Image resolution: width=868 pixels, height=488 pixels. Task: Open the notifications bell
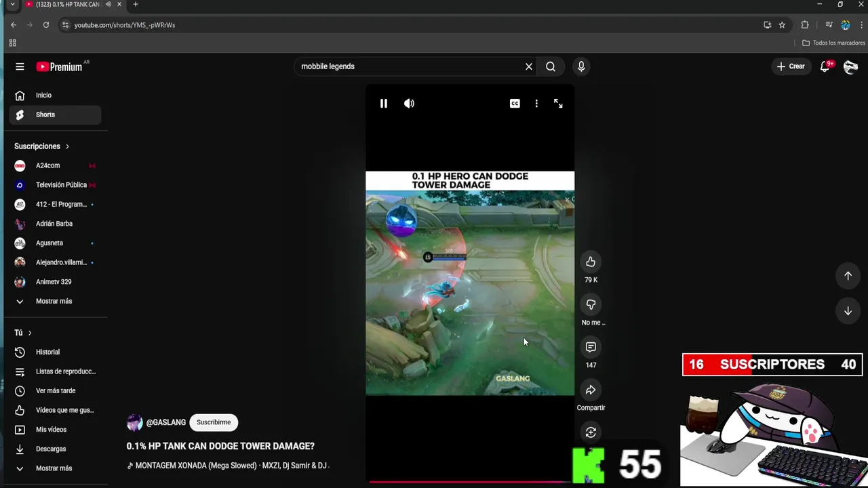click(x=825, y=66)
